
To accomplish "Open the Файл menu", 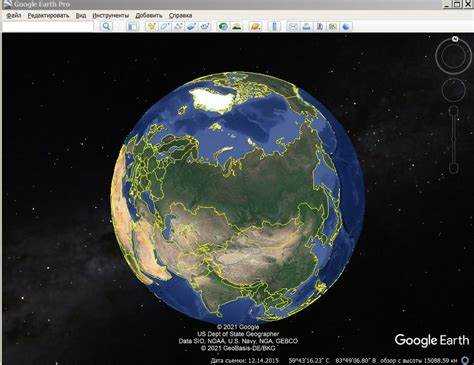I will (14, 15).
